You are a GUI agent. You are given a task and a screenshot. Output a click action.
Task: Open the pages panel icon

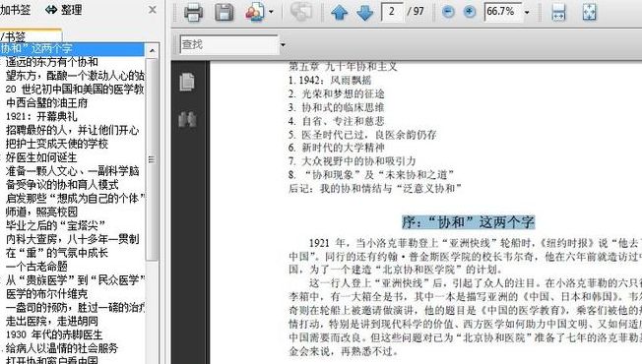pos(187,82)
